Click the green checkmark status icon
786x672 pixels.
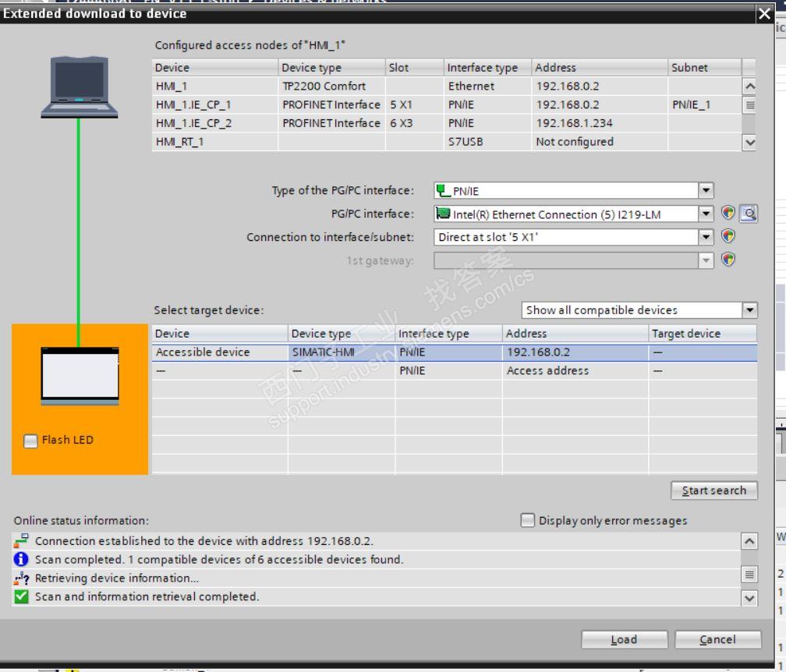click(x=21, y=596)
